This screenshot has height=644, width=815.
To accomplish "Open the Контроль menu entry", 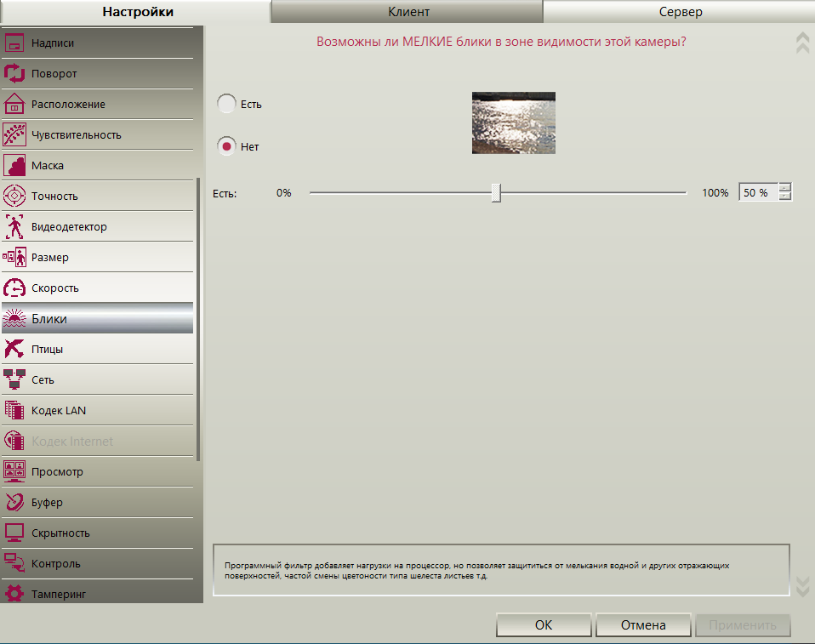I will [x=97, y=564].
